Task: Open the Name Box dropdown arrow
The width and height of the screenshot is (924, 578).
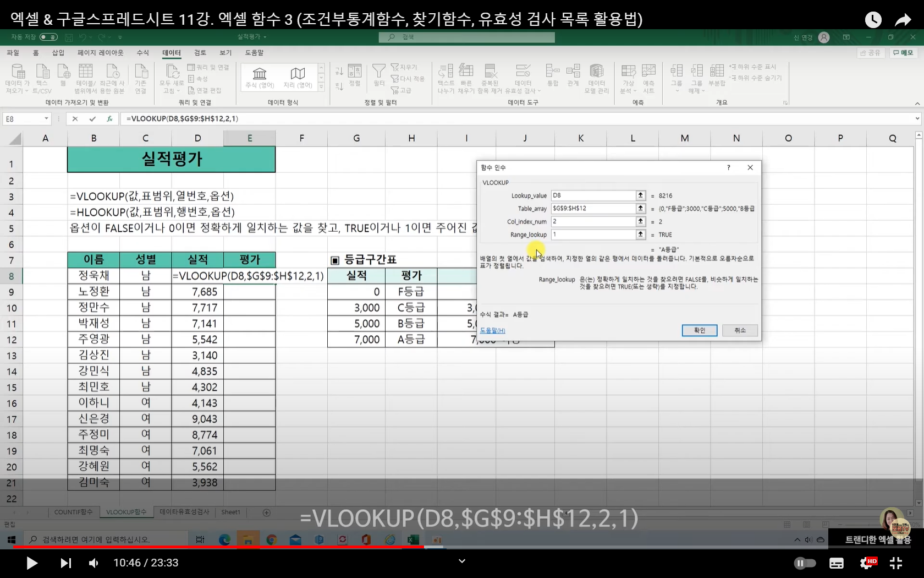Action: [x=46, y=118]
